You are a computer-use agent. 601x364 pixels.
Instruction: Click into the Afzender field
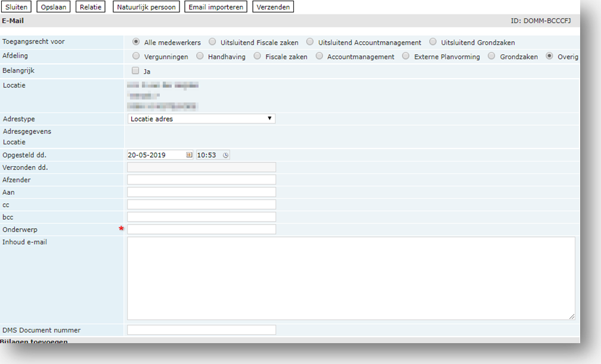click(x=202, y=180)
